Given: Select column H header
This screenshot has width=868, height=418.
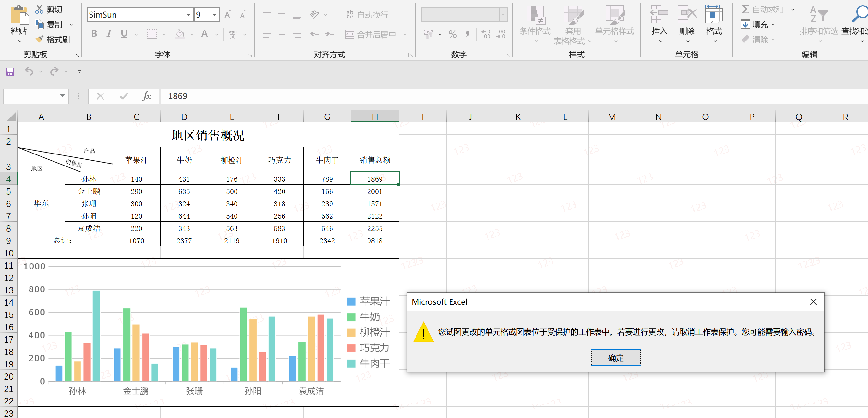Looking at the screenshot, I should click(375, 117).
